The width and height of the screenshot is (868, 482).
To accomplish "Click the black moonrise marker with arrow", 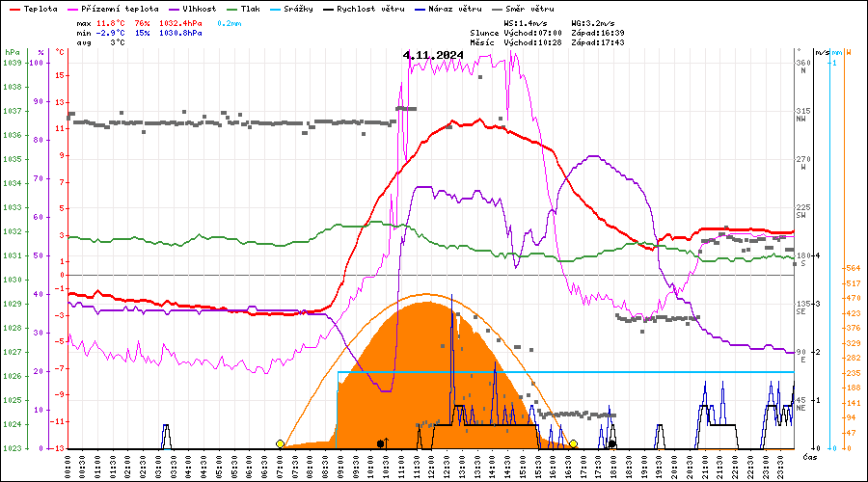I will (x=382, y=443).
